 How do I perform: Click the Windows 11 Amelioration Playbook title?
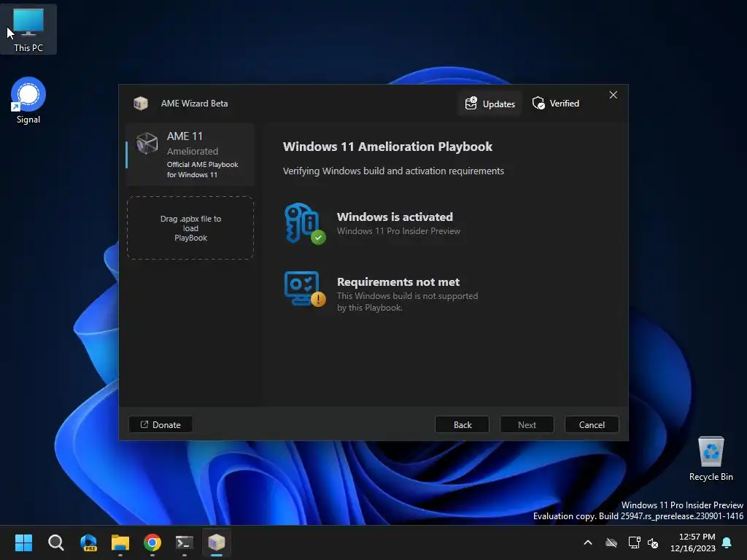[x=387, y=146]
